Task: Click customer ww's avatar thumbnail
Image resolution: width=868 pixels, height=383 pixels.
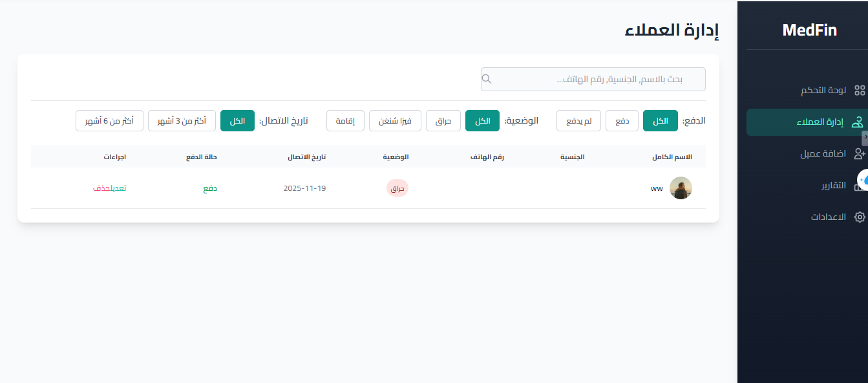Action: pyautogui.click(x=681, y=188)
